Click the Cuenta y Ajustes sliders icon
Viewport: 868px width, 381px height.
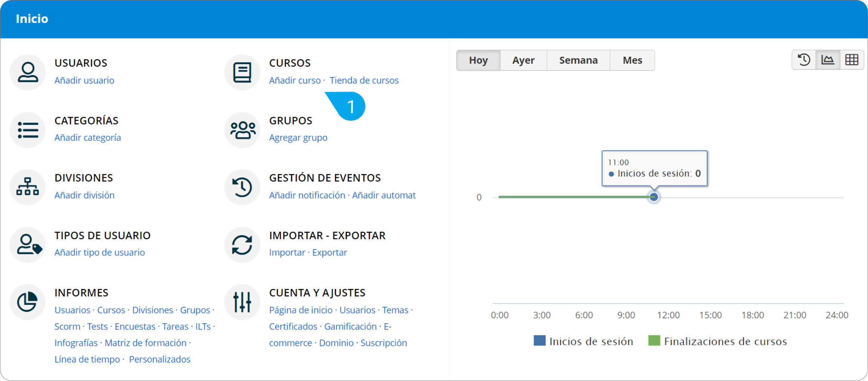(242, 302)
